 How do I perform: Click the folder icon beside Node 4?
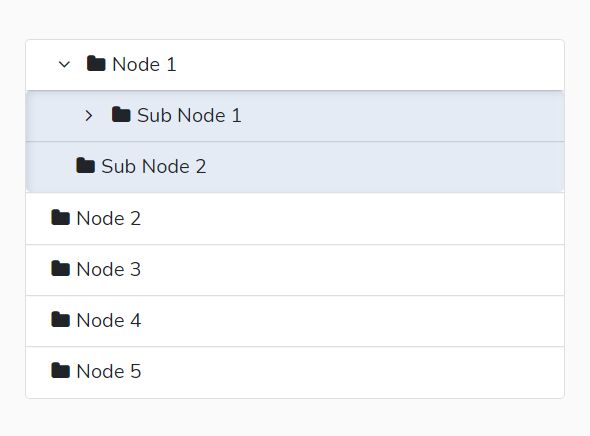point(61,319)
